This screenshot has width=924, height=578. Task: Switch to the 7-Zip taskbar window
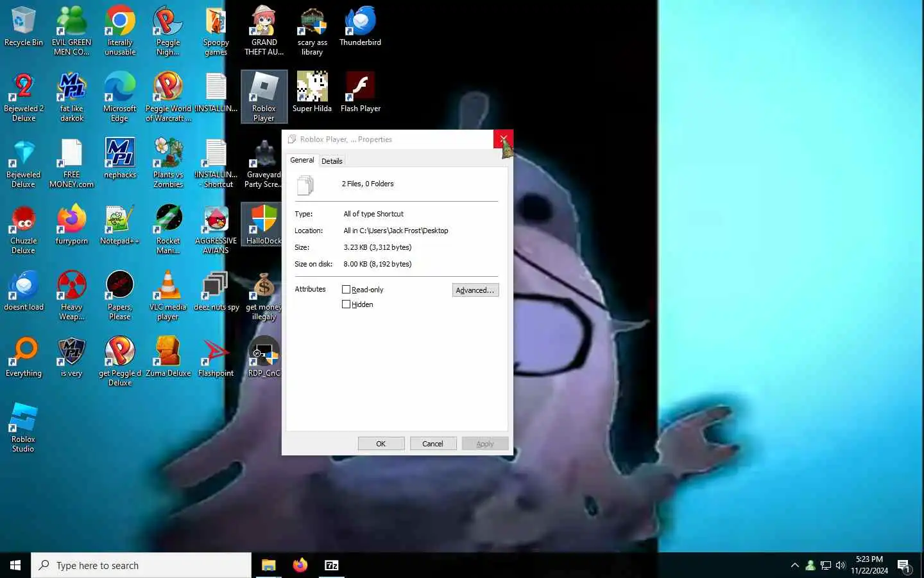click(x=332, y=565)
